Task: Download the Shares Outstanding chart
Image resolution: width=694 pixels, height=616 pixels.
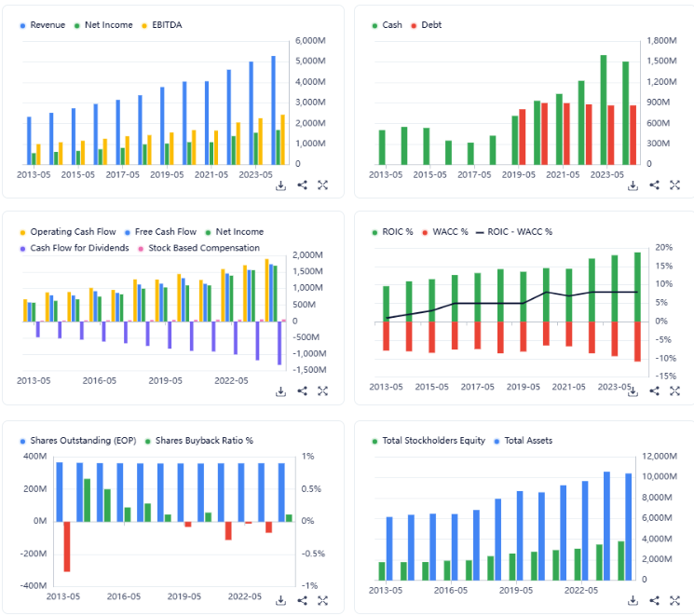Action: tap(280, 601)
